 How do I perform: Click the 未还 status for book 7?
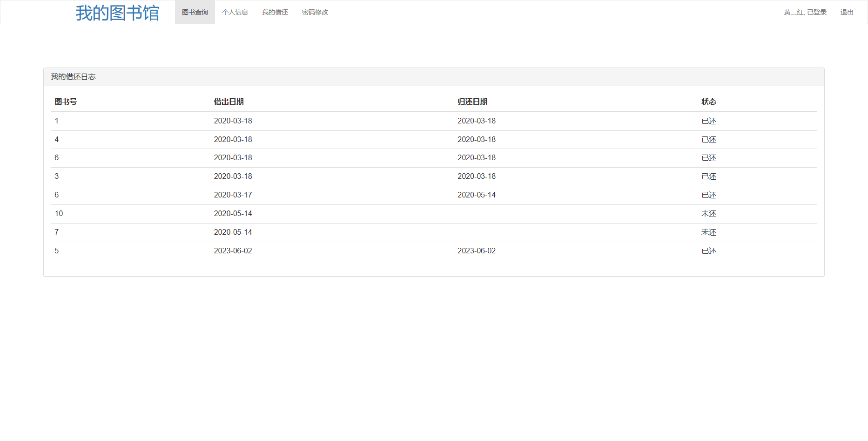point(708,232)
